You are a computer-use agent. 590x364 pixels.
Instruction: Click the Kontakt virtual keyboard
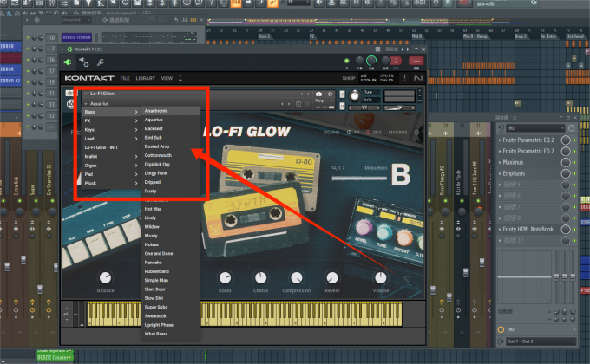pyautogui.click(x=245, y=314)
